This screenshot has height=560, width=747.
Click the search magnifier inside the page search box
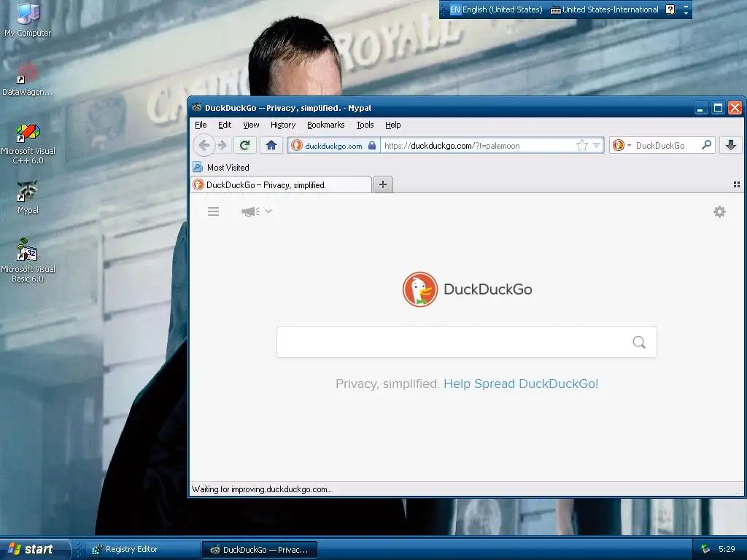(639, 342)
